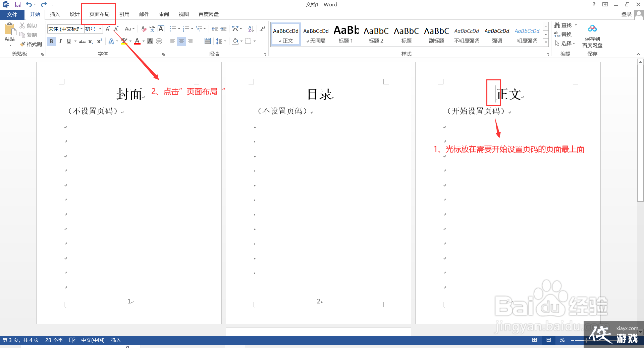Increase paragraph indent
Viewport: 644px width, 348px height.
223,29
